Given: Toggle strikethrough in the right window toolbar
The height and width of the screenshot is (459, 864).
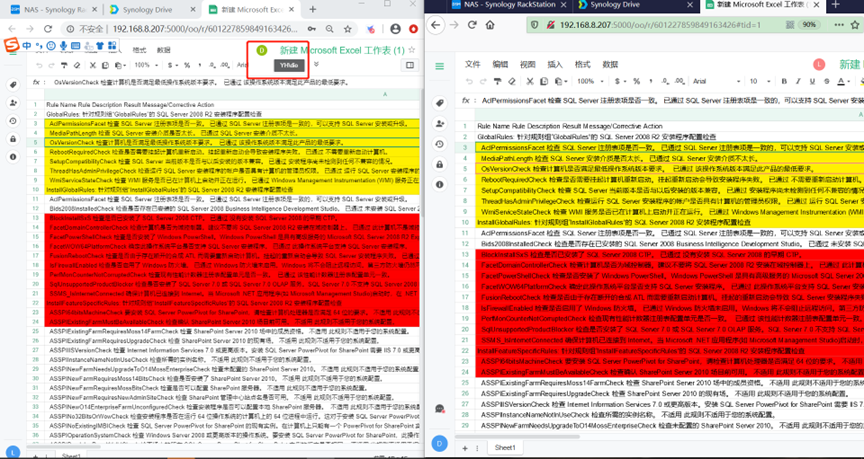Looking at the screenshot, I should click(827, 82).
